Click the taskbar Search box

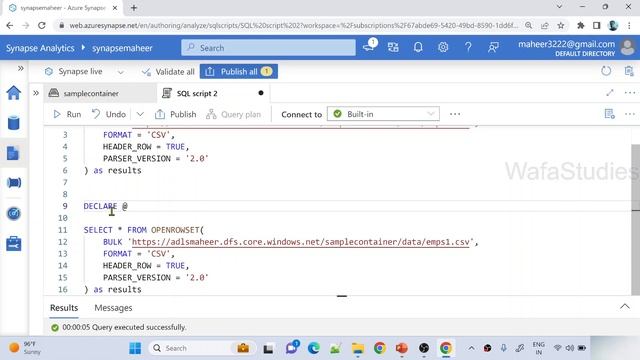pyautogui.click(x=202, y=348)
